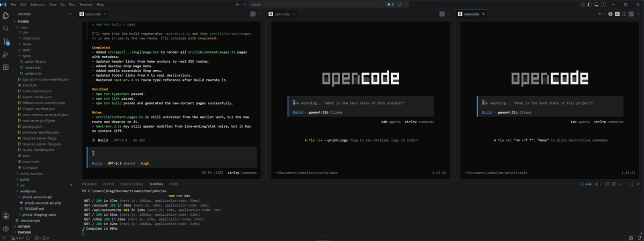Viewport: 644px width, 241px height.
Task: Click the opencode square icon in right editor toolbar
Action: coord(617,14)
